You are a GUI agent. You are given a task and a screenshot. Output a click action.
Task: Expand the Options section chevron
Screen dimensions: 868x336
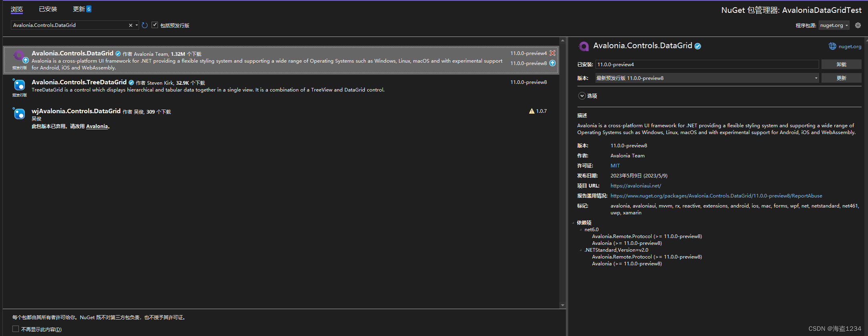coord(582,96)
